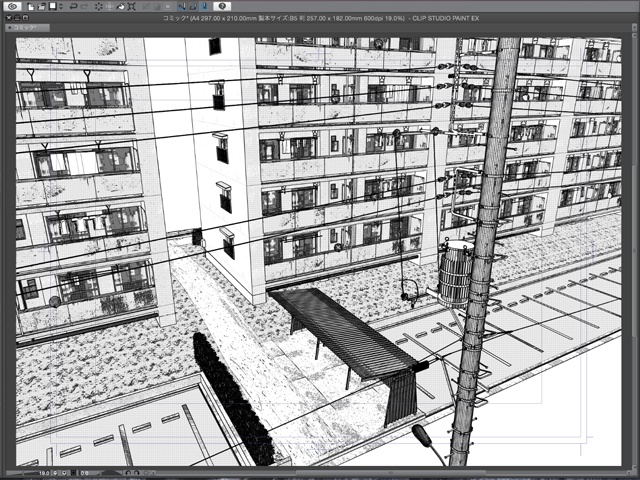
Task: Apply Fill using the paint bucket icon
Action: pyautogui.click(x=120, y=7)
